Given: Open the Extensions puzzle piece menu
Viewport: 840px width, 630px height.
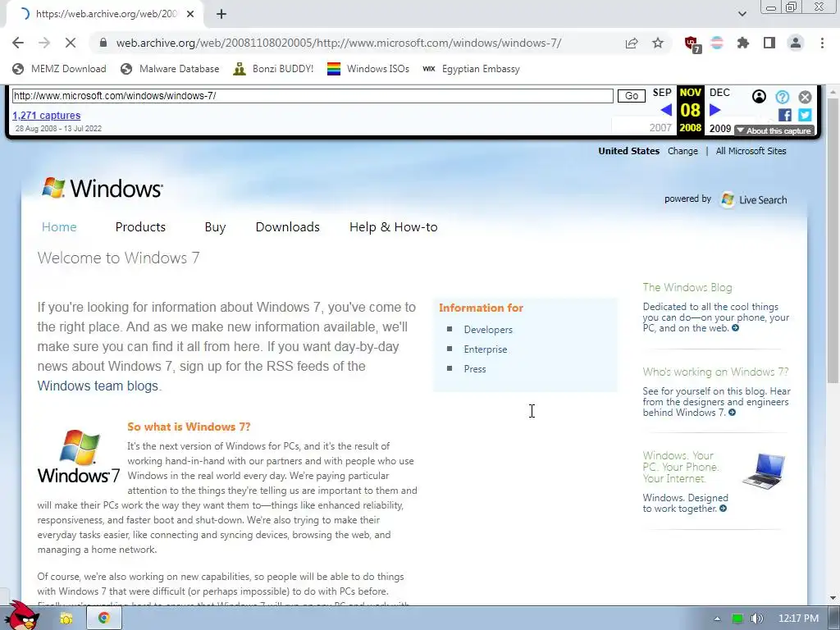Looking at the screenshot, I should (x=743, y=43).
